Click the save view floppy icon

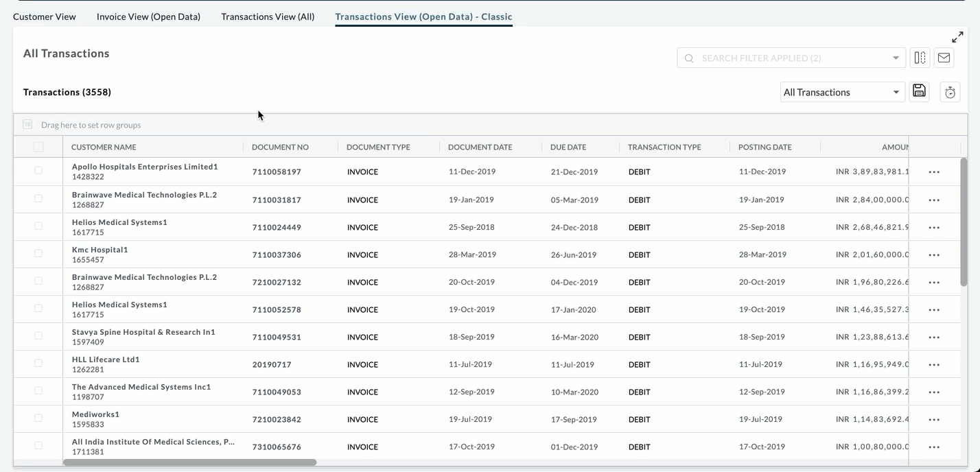click(x=920, y=91)
